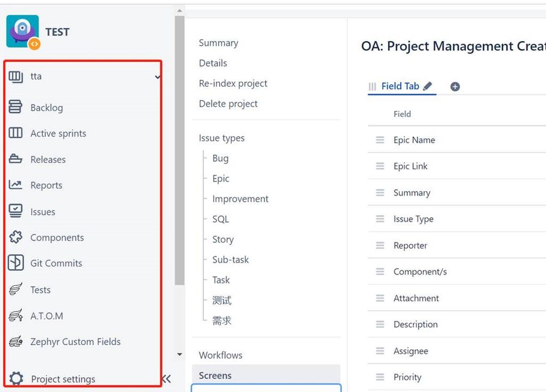Add a new tab with plus icon
The image size is (546, 392).
pyautogui.click(x=455, y=86)
